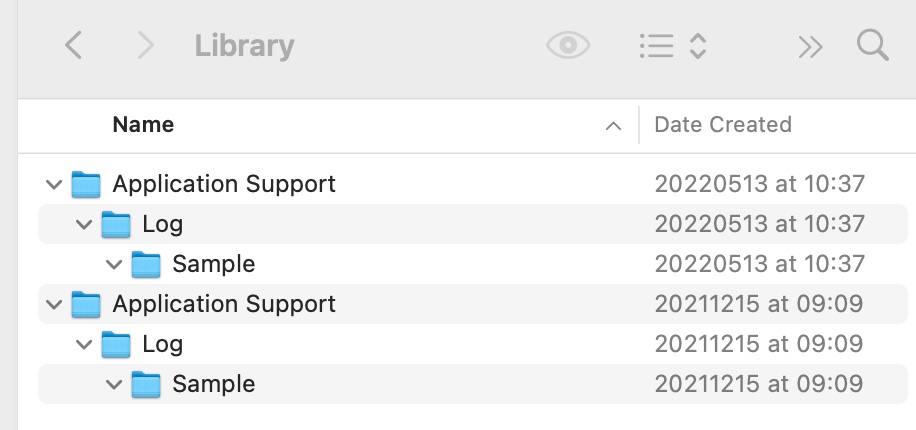The width and height of the screenshot is (916, 430).
Task: Click the forward navigation chevron
Action: (x=146, y=46)
